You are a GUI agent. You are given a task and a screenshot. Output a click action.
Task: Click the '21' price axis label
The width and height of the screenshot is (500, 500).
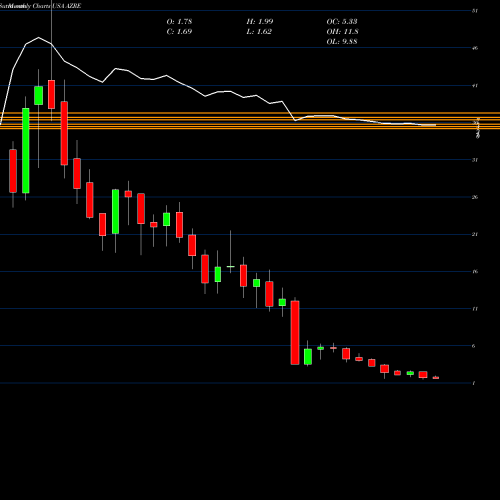pos(475,234)
